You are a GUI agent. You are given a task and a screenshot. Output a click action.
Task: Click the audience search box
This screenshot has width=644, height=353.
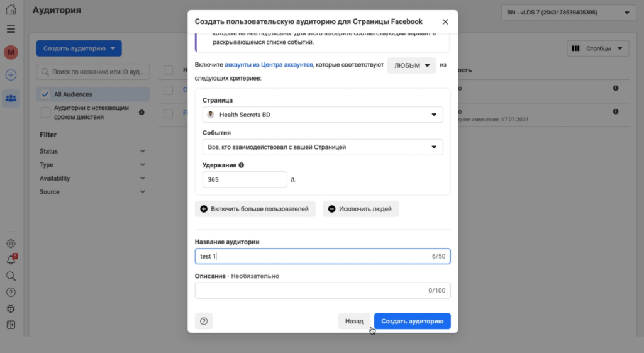[x=93, y=72]
